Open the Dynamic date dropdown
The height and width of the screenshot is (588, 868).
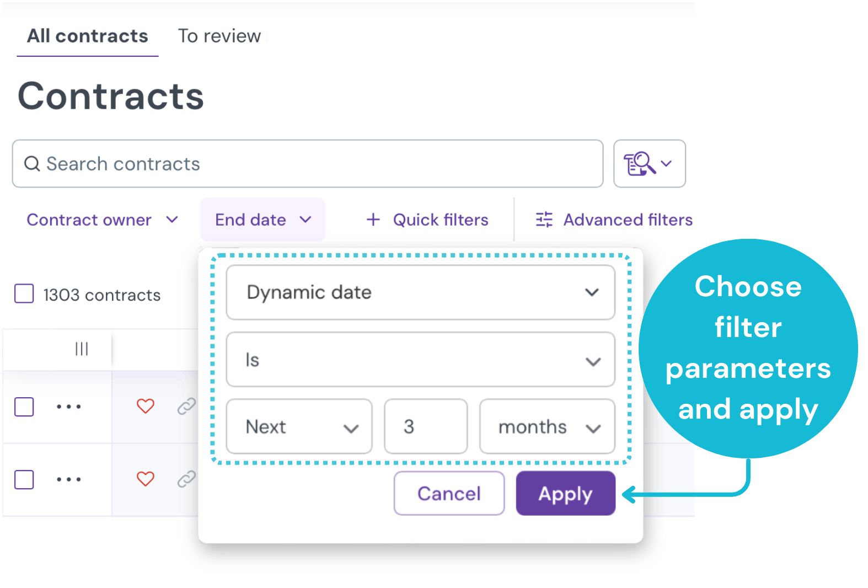coord(420,293)
